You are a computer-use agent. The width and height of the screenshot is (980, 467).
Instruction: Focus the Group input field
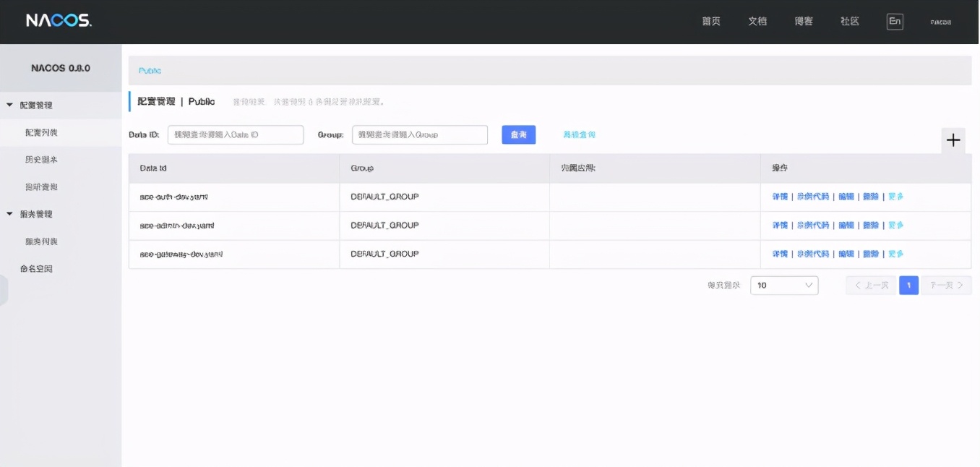[420, 134]
